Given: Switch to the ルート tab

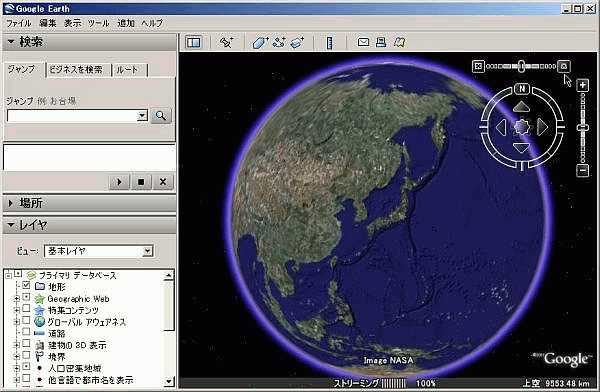Looking at the screenshot, I should 128,70.
